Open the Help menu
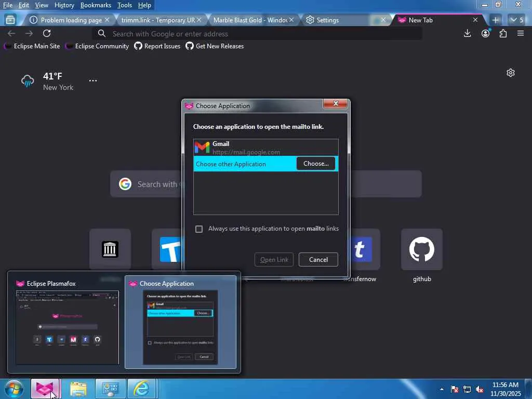Screen dimensions: 532x399 [144, 5]
